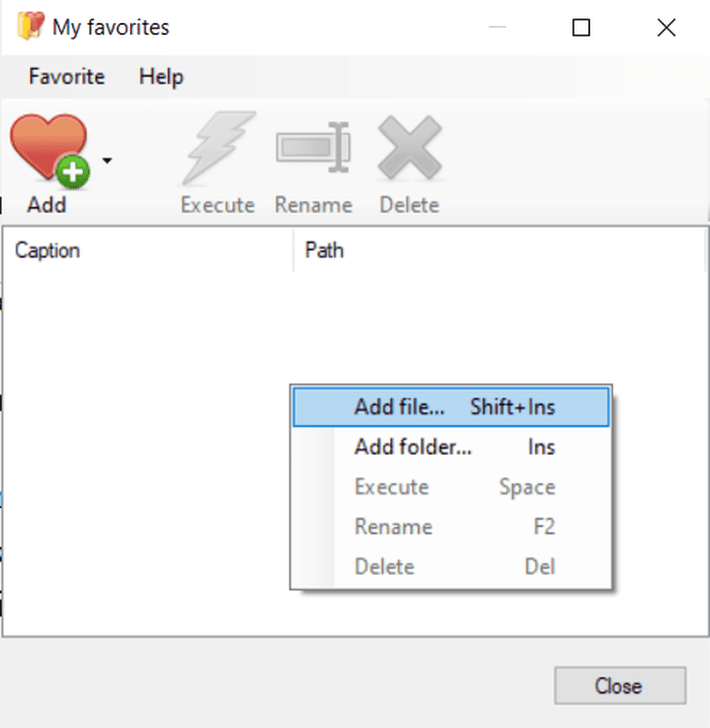Screen dimensions: 710x728
Task: Close the window with the title bar X
Action: tap(666, 28)
